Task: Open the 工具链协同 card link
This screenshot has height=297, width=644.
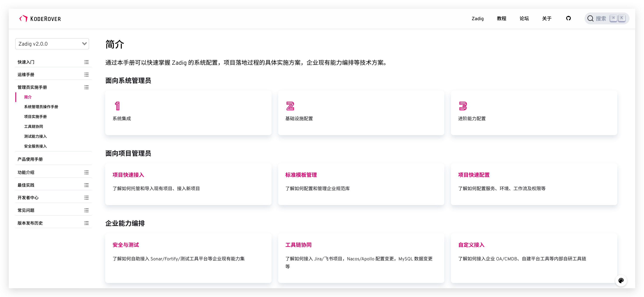Action: click(x=299, y=245)
